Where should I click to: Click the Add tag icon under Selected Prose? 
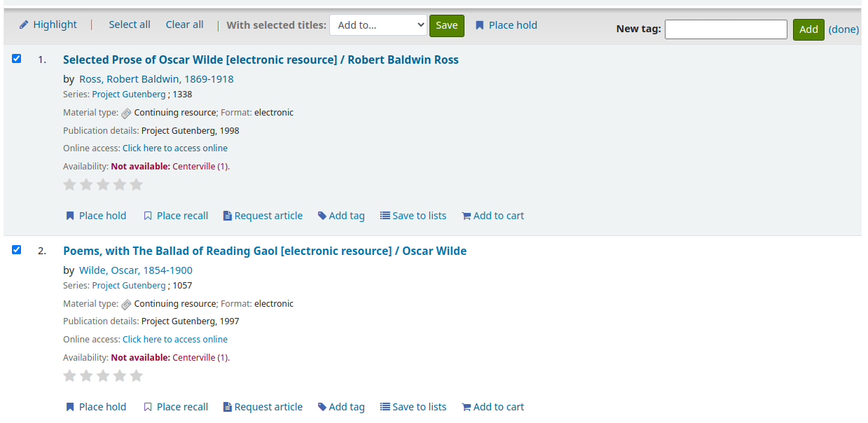pyautogui.click(x=322, y=215)
